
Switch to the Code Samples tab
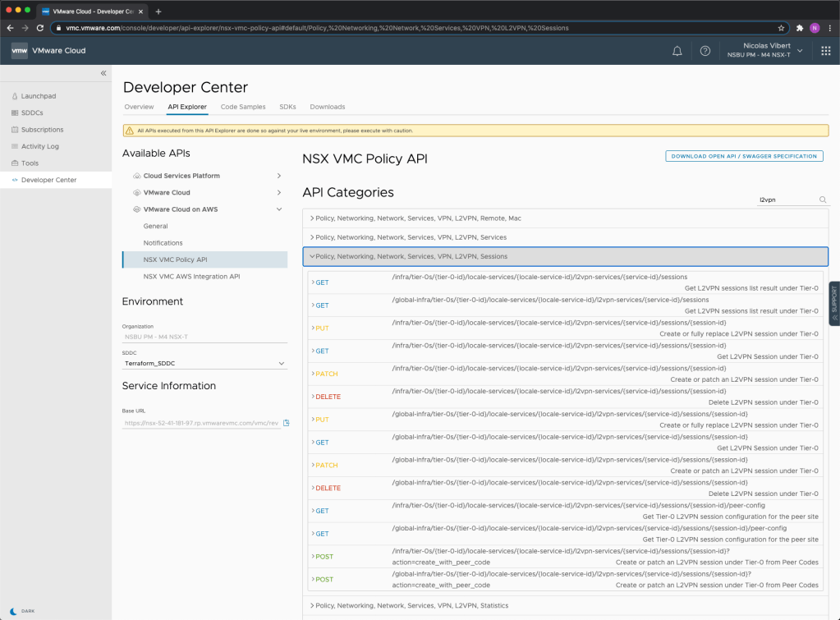coord(243,107)
